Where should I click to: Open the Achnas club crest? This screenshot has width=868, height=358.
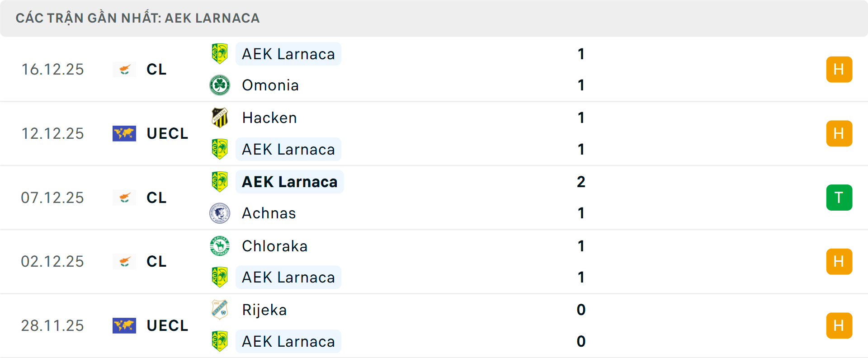pyautogui.click(x=220, y=213)
